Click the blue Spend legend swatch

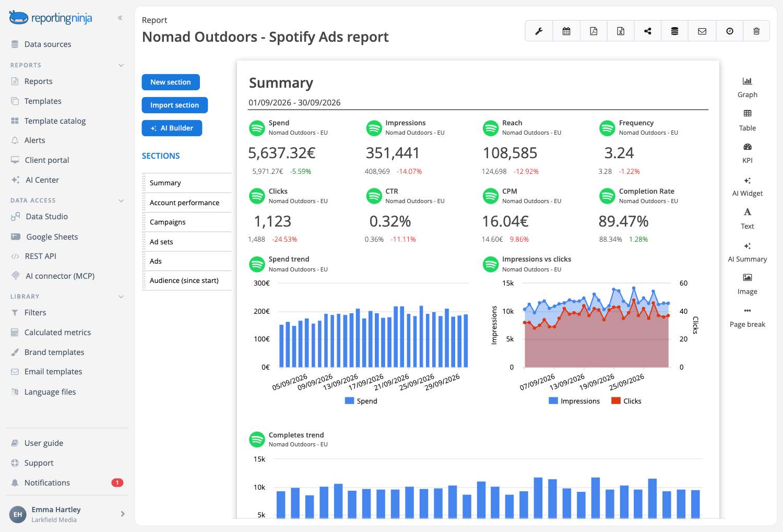tap(350, 401)
